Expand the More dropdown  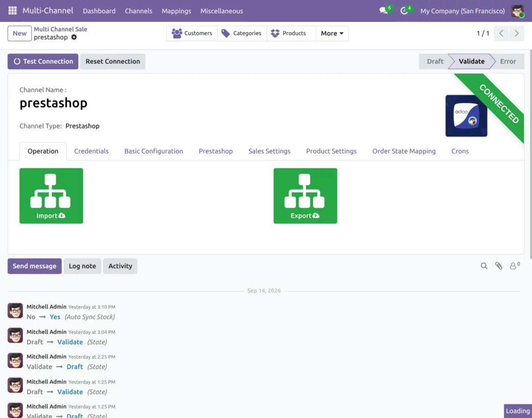click(x=332, y=33)
